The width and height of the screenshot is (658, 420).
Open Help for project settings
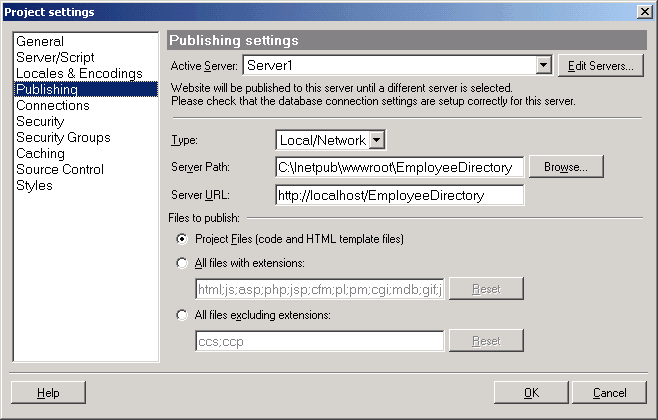tap(48, 393)
